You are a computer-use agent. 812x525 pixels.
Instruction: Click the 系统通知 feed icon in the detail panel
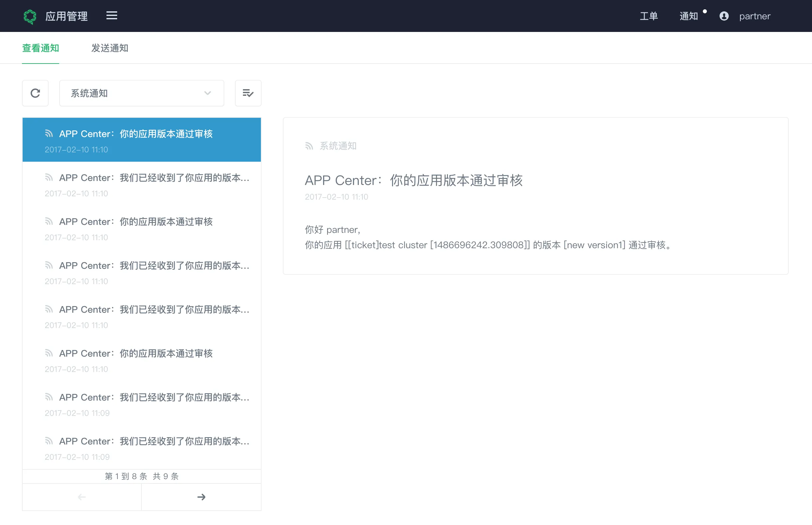309,146
